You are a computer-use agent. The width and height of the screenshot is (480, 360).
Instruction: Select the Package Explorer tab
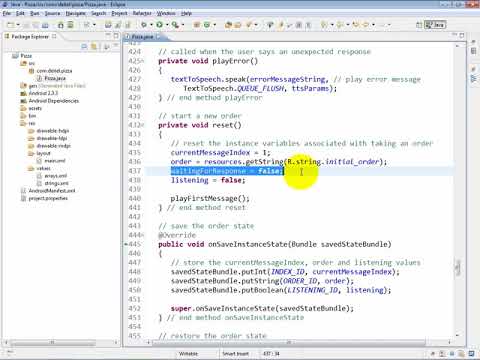[x=30, y=36]
